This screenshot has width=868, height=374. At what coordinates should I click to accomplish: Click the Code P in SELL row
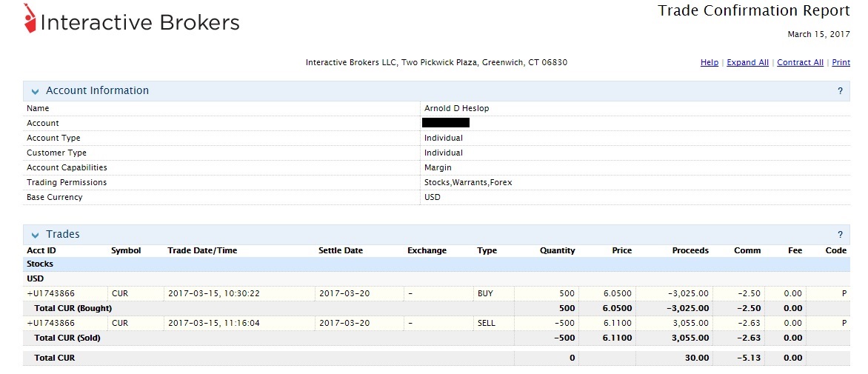click(844, 324)
